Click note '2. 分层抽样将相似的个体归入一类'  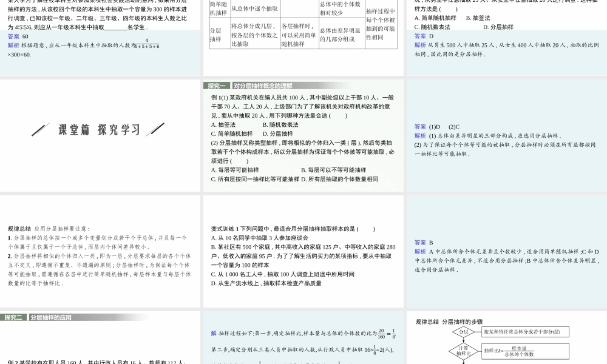[x=99, y=269]
